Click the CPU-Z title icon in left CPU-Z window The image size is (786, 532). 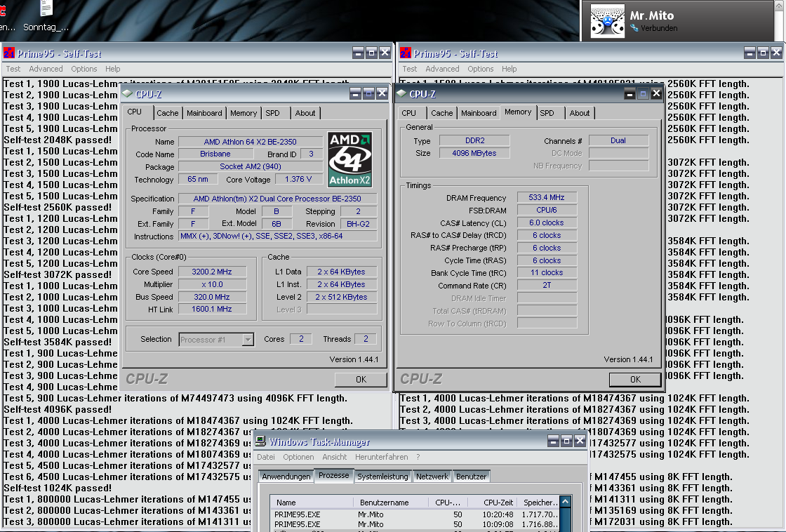point(127,94)
